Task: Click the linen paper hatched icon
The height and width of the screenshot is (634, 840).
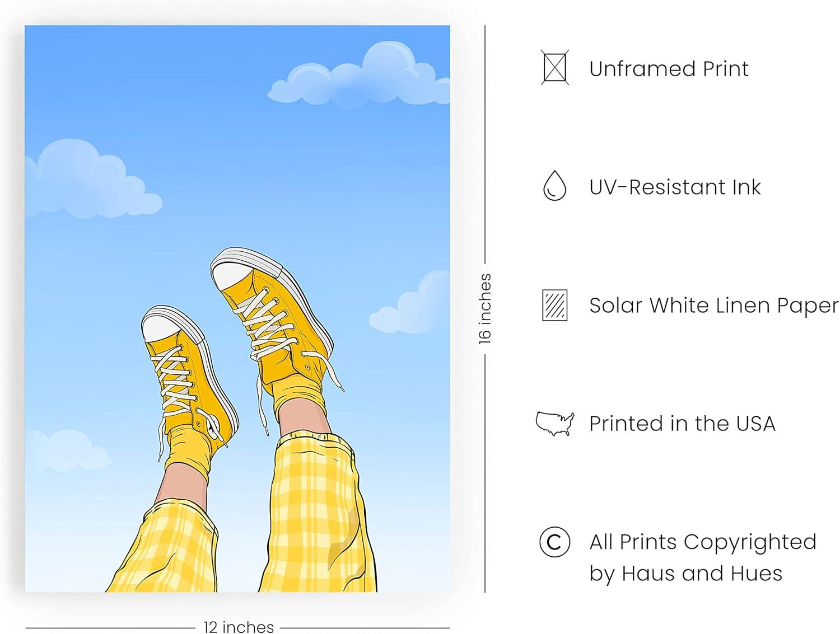Action: (x=554, y=305)
